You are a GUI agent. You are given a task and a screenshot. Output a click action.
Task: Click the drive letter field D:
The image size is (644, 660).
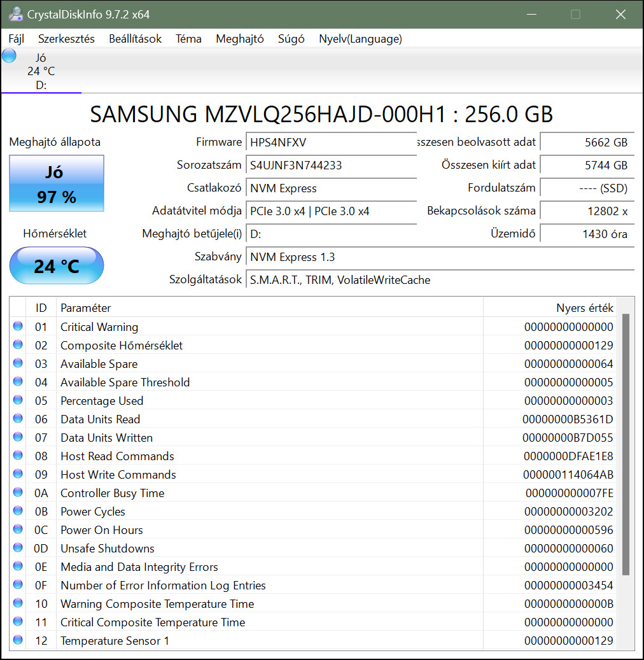332,234
